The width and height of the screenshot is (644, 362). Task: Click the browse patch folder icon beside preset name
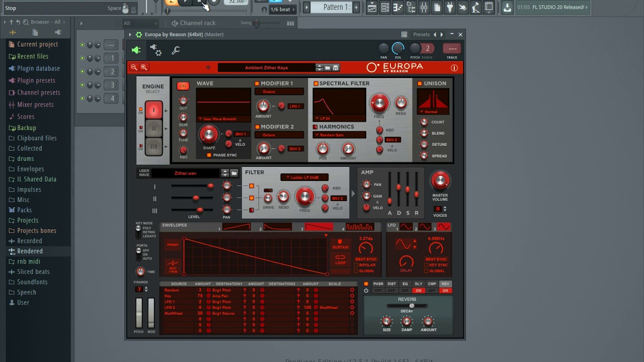coord(328,68)
